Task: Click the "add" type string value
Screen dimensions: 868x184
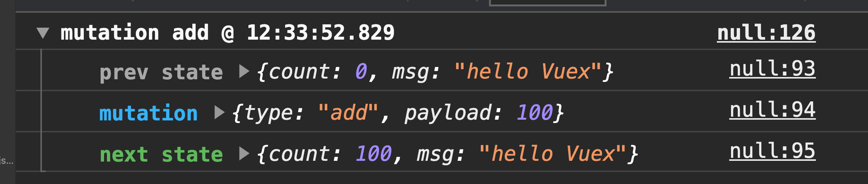Action: click(x=349, y=113)
